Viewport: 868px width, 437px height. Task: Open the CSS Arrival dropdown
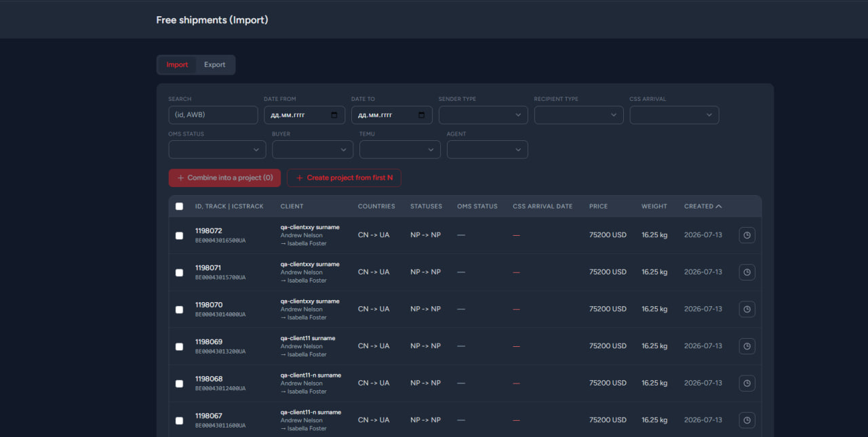click(674, 115)
